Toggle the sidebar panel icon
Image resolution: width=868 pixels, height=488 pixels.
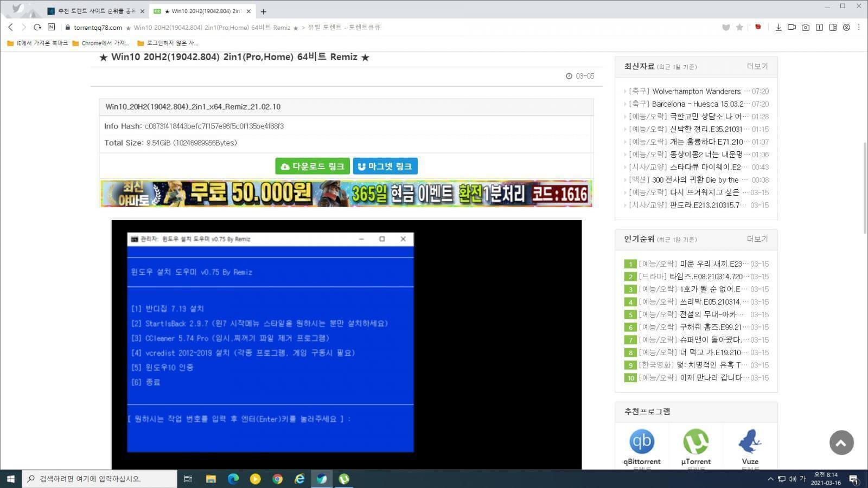pyautogui.click(x=833, y=27)
